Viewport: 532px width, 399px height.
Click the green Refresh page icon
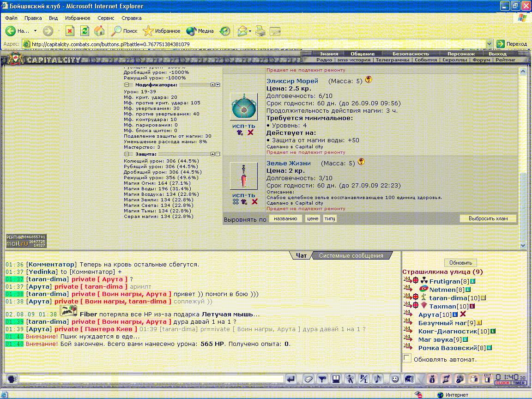click(85, 31)
